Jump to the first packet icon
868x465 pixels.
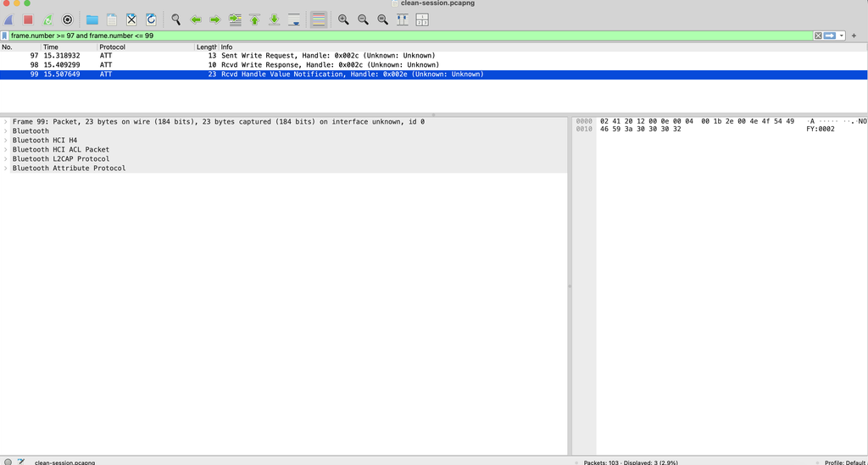[x=254, y=20]
